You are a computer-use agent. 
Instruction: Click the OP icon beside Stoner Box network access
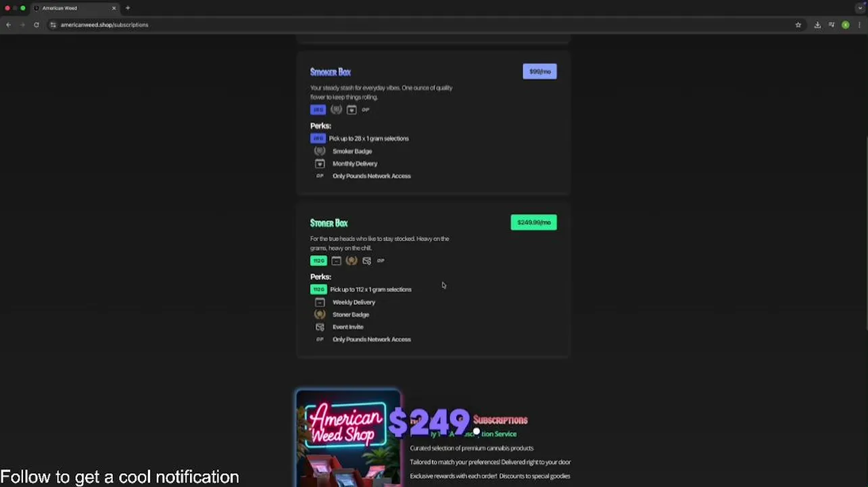[320, 339]
